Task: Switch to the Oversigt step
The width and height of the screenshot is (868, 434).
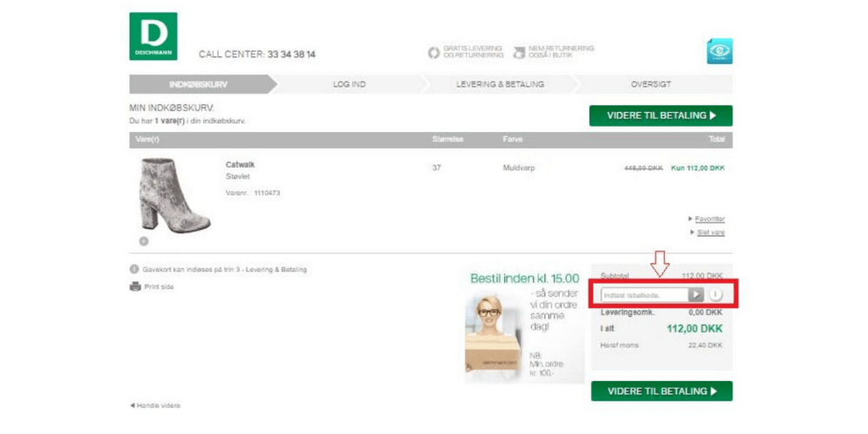Action: click(x=650, y=84)
